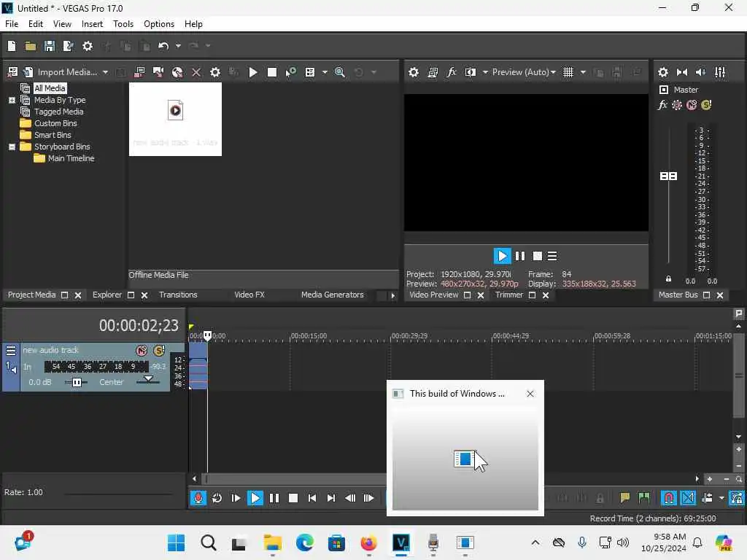Click Downmix Output icon in Master Bus

coord(682,72)
